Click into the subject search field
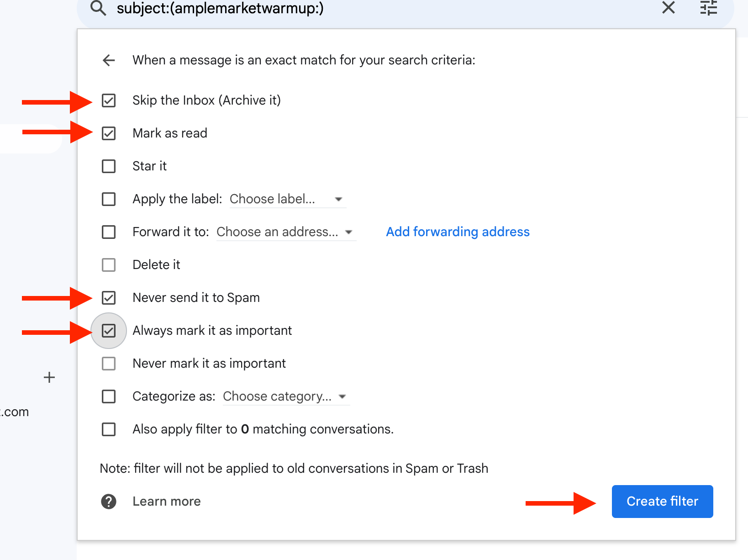The width and height of the screenshot is (748, 560). [x=365, y=8]
